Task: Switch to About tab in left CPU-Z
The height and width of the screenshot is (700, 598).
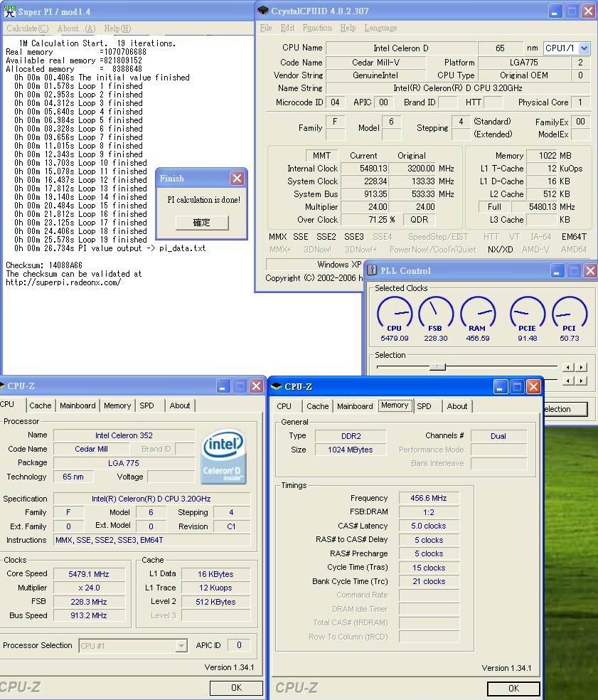Action: 180,405
